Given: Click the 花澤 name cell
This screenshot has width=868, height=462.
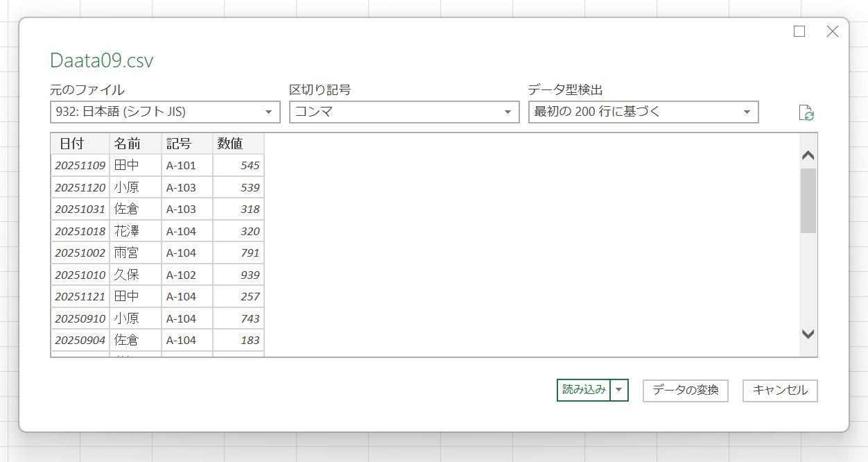Looking at the screenshot, I should [x=135, y=232].
